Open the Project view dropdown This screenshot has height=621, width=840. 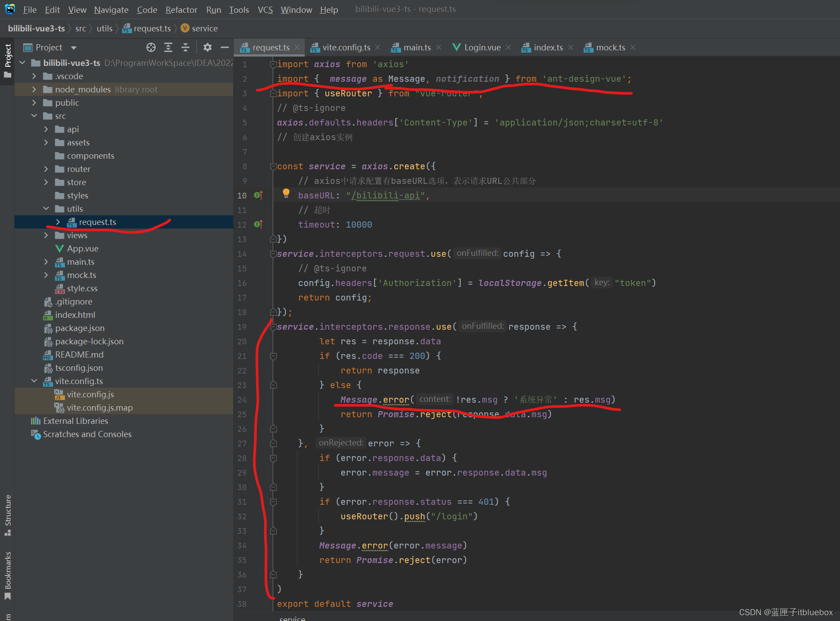pyautogui.click(x=74, y=48)
